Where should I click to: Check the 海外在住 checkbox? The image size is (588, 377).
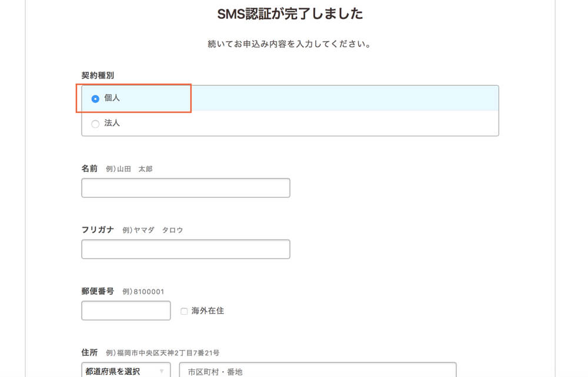[184, 311]
